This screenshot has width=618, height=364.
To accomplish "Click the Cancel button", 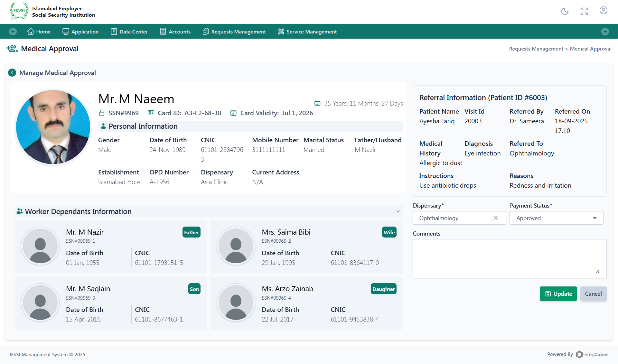I will point(593,294).
